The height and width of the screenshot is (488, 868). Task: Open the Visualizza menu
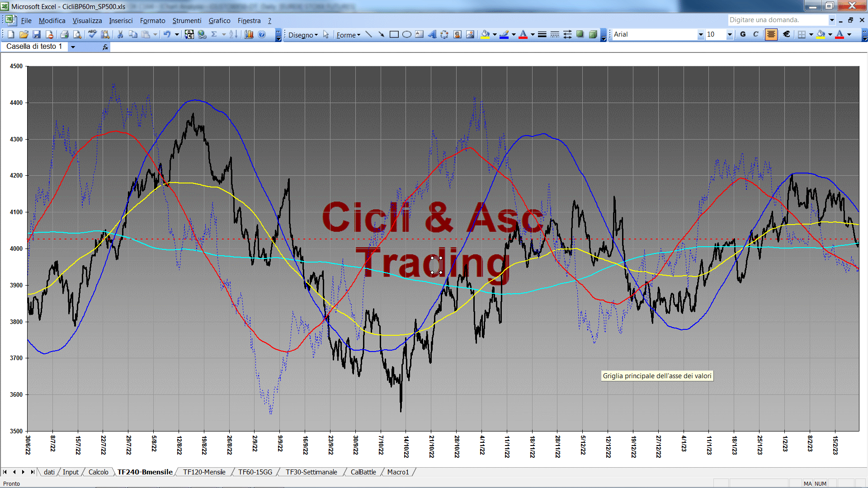click(87, 21)
